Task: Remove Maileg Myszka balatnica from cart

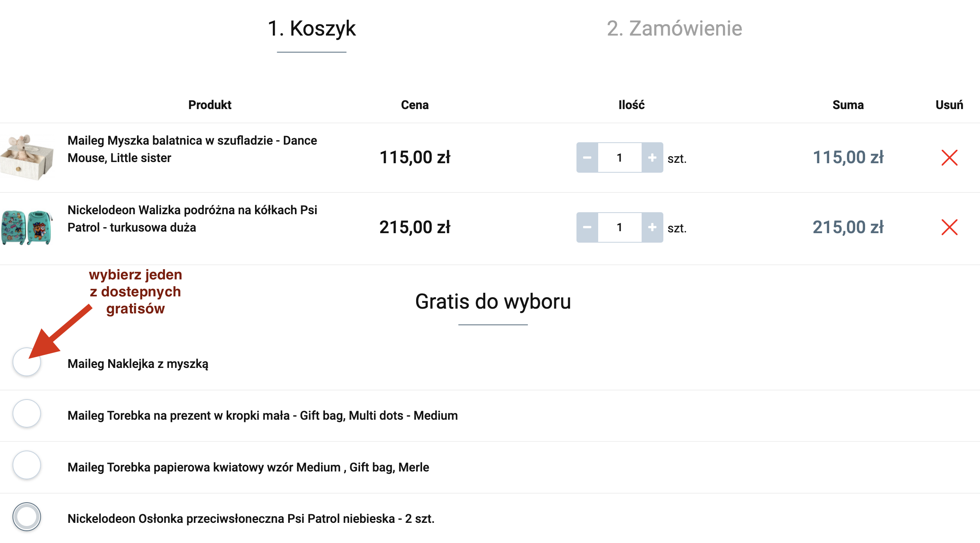Action: 949,158
